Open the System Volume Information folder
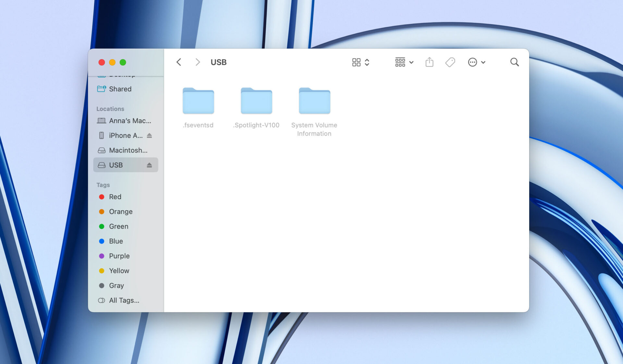 (x=314, y=101)
